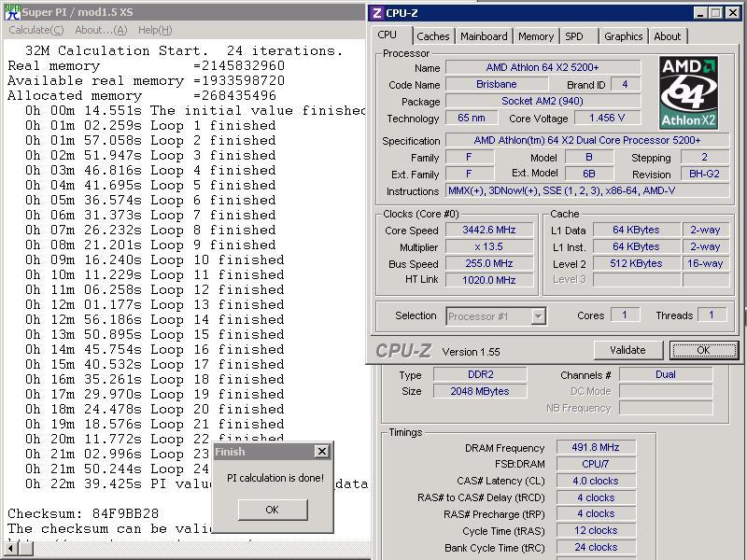Image resolution: width=747 pixels, height=560 pixels.
Task: Click the Package value Socket AM2 (940)
Action: [x=543, y=101]
